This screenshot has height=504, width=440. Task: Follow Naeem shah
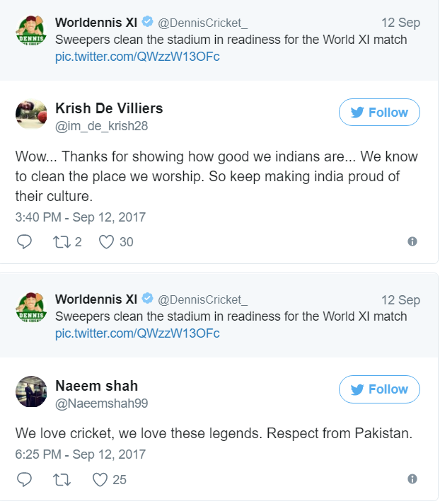[379, 389]
